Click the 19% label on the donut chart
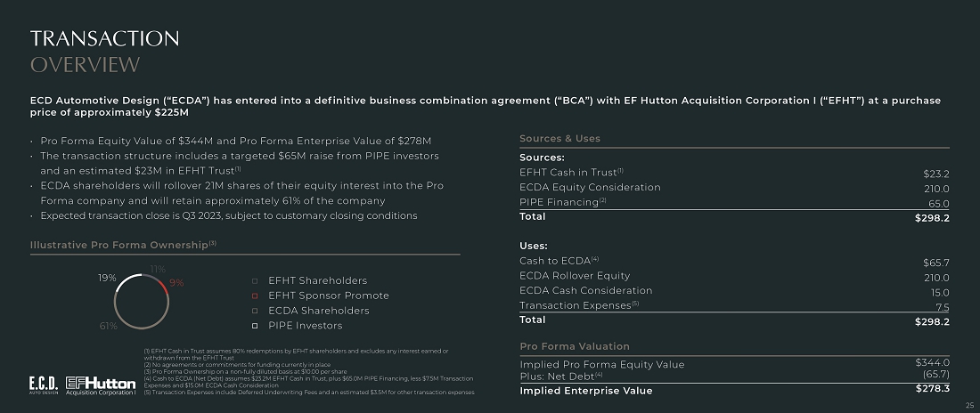Screen dimensions: 980x413 pyautogui.click(x=107, y=278)
